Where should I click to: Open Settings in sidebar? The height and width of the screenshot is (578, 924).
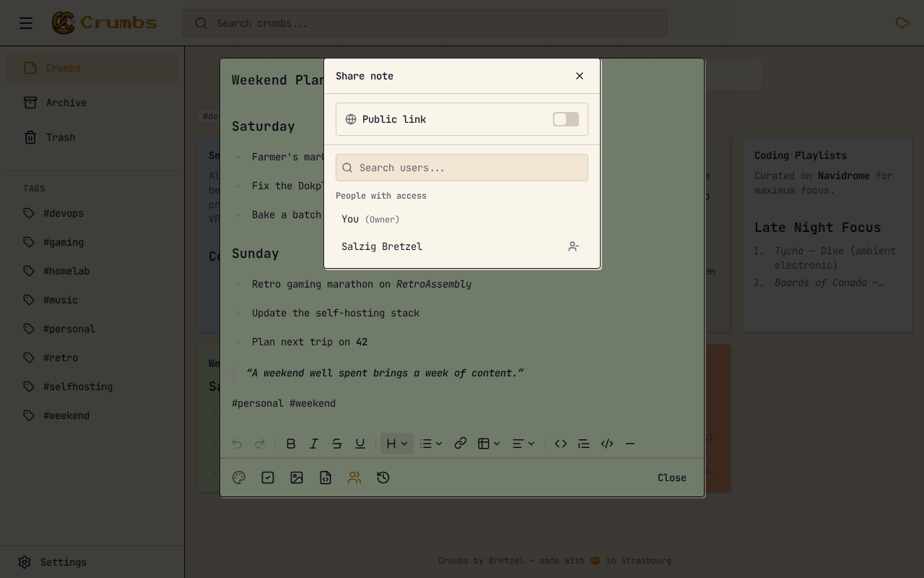(x=92, y=562)
